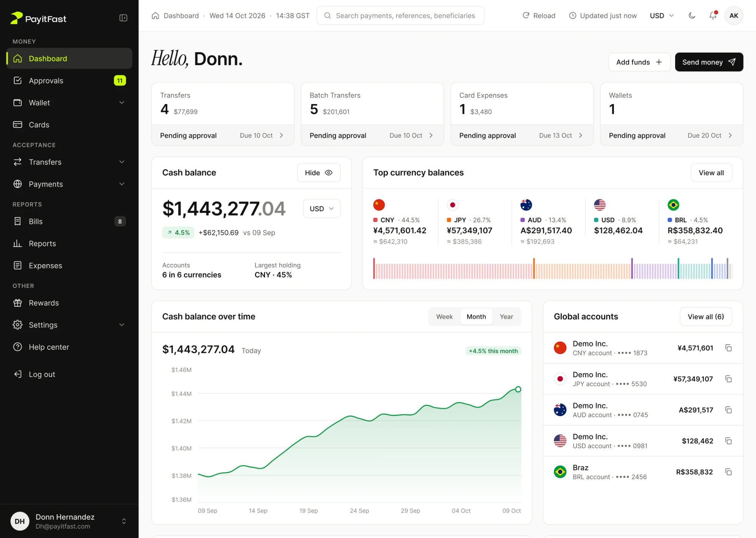Open Approvals in sidebar
Screen dimensions: 756x538
69,81
